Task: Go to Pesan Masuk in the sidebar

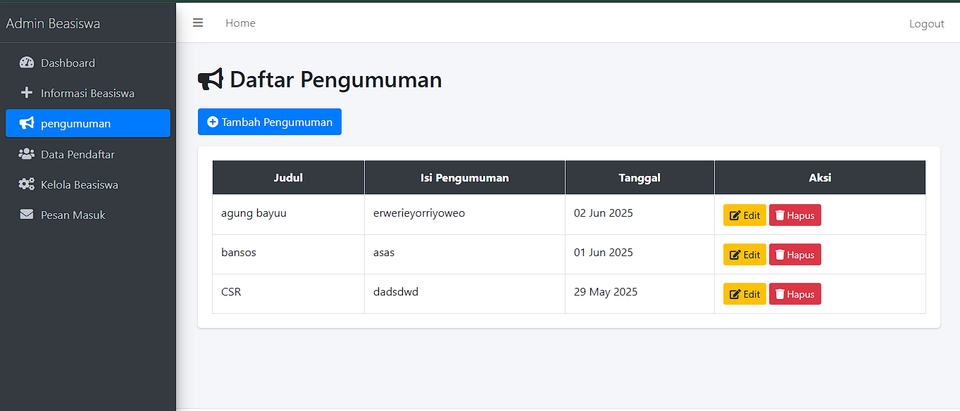Action: pyautogui.click(x=73, y=215)
